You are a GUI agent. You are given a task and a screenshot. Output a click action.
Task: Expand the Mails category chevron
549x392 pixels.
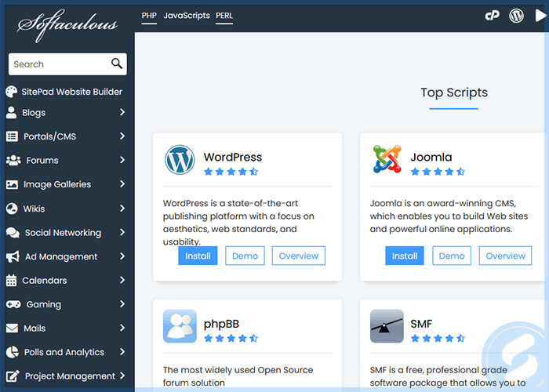tap(122, 328)
